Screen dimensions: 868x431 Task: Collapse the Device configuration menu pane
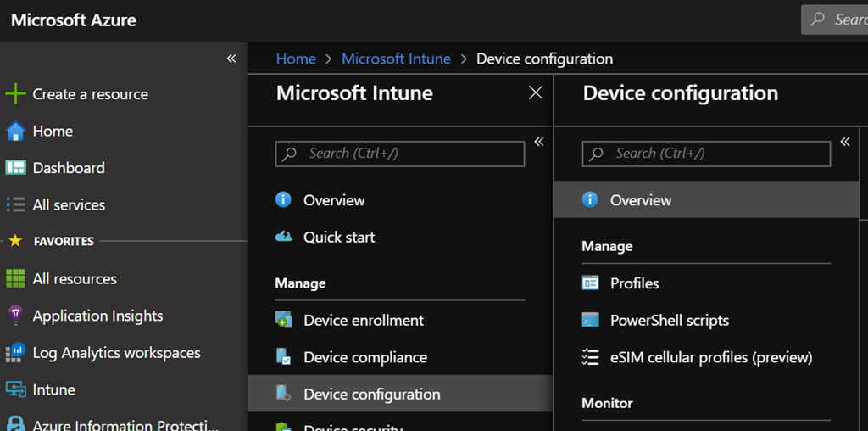pyautogui.click(x=845, y=142)
